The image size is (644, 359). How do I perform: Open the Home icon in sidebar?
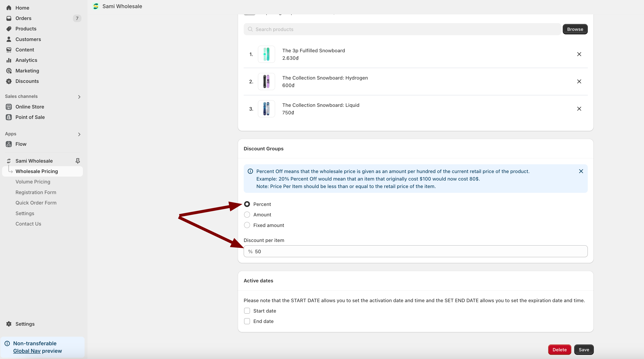coord(9,8)
